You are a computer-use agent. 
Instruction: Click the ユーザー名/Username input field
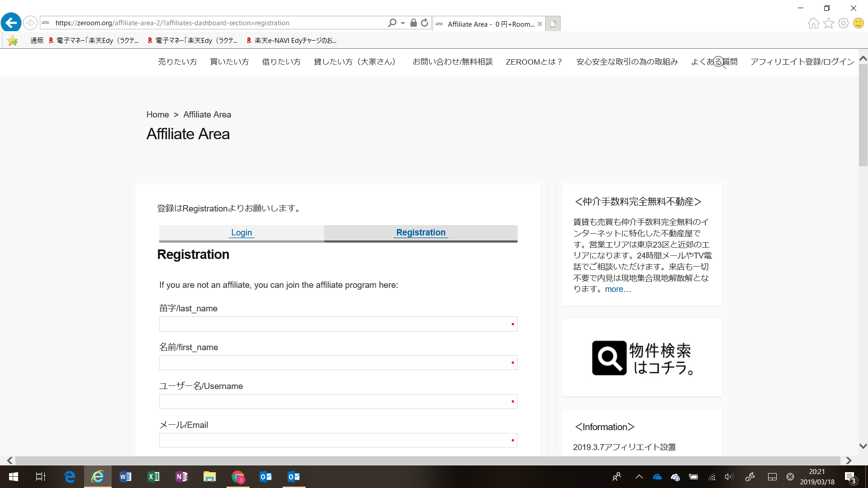point(338,402)
